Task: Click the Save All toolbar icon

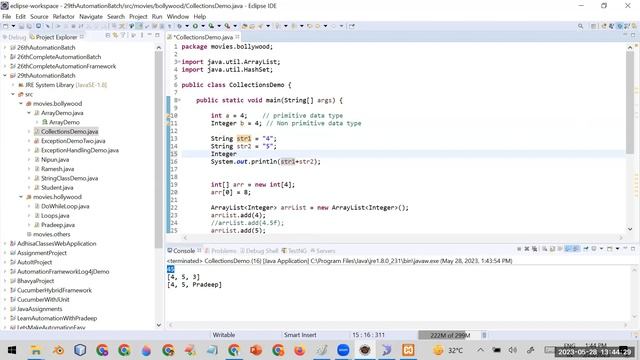Action: click(x=29, y=26)
